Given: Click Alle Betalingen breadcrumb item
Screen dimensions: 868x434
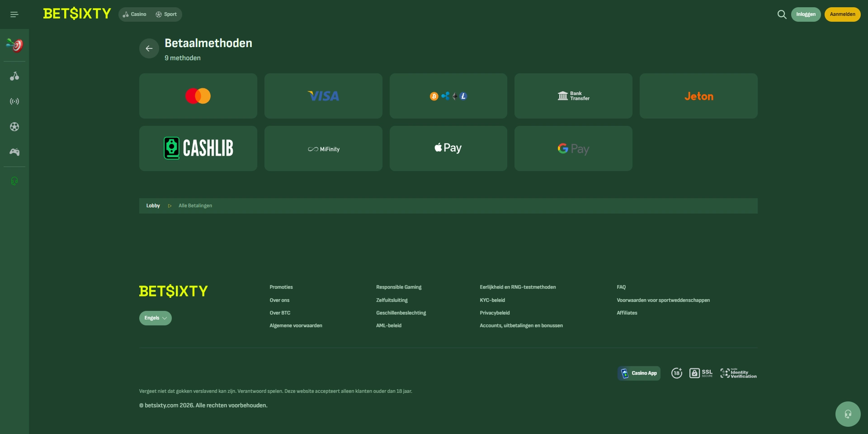Looking at the screenshot, I should [x=195, y=206].
